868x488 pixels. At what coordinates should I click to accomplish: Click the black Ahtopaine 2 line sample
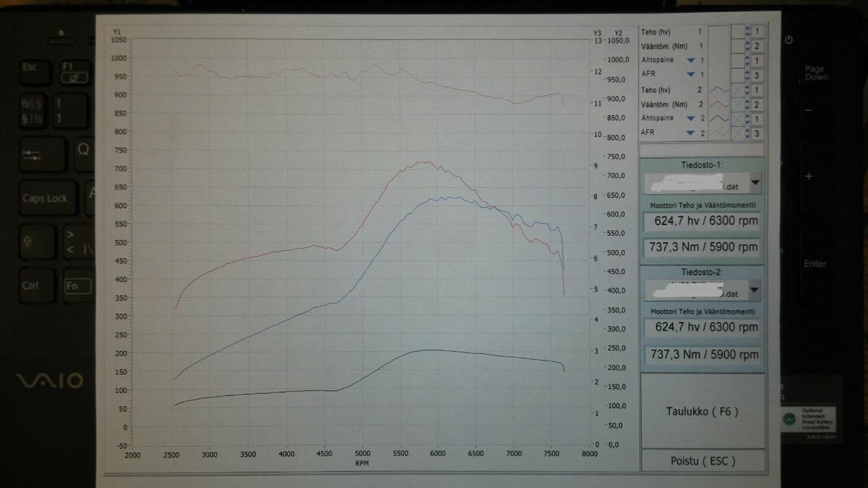(x=719, y=119)
